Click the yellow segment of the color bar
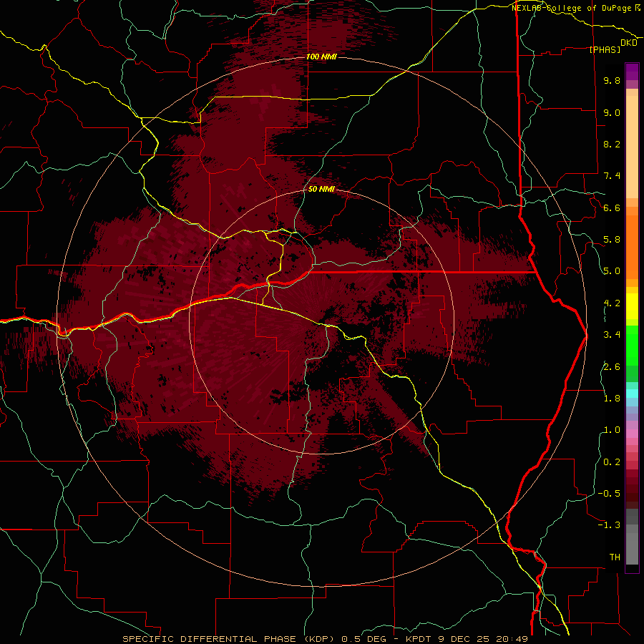The image size is (644, 644). [x=632, y=306]
